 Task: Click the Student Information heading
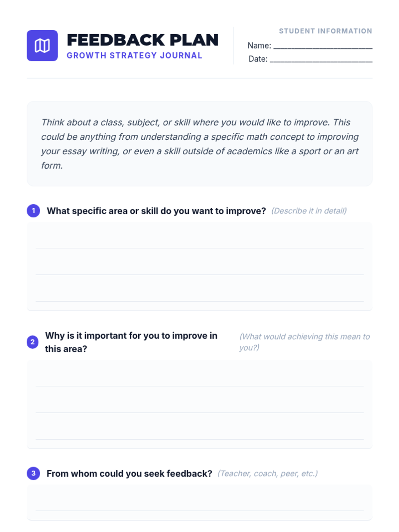(x=326, y=31)
